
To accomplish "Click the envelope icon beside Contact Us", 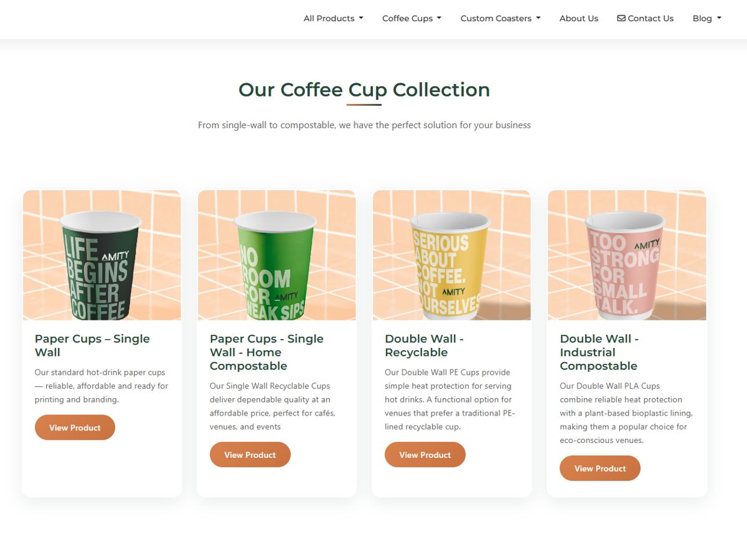I will point(621,18).
